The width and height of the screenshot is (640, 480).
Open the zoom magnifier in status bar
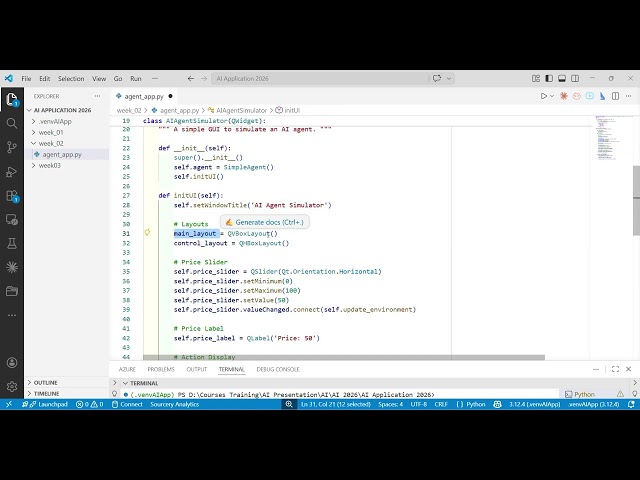(x=289, y=404)
